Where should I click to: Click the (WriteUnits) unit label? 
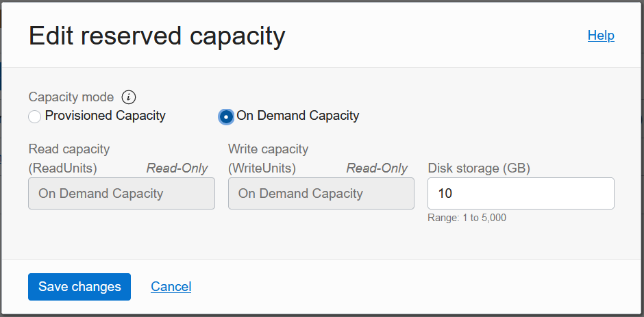point(262,168)
